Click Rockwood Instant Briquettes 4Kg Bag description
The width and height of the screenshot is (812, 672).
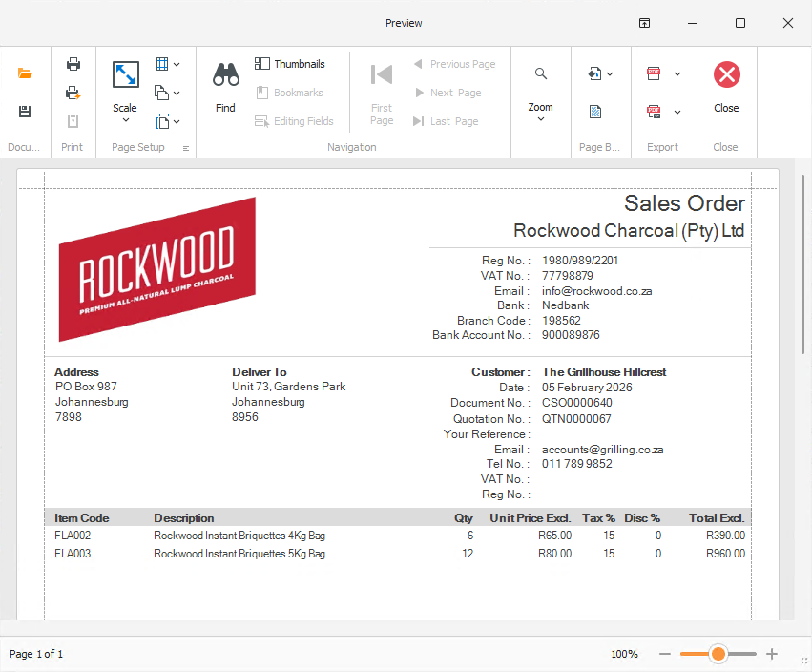click(239, 535)
